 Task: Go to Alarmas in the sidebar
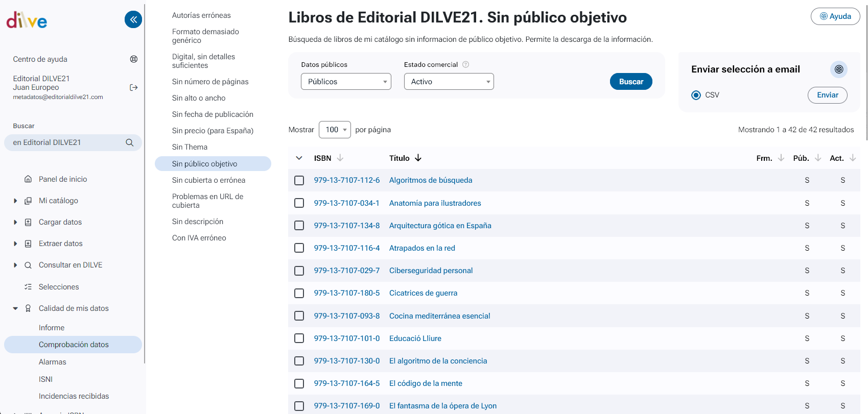point(53,362)
